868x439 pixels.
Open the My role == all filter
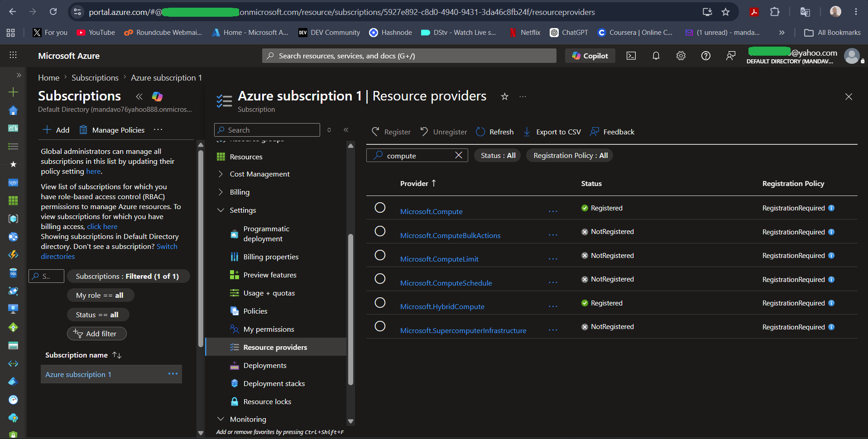point(100,295)
